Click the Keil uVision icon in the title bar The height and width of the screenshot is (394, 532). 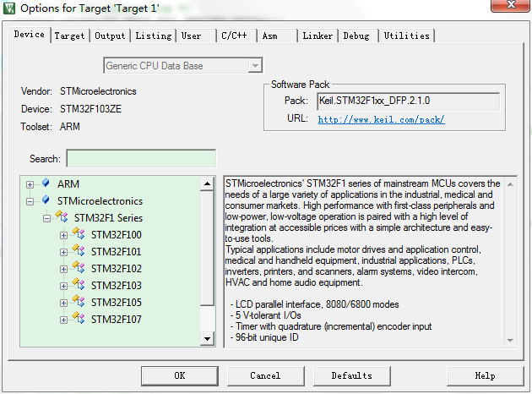pyautogui.click(x=8, y=8)
